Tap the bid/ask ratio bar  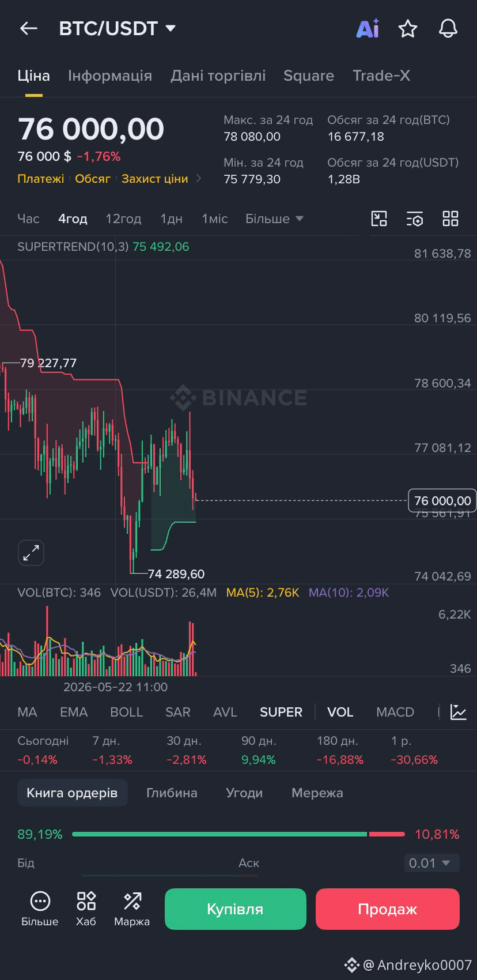238,834
